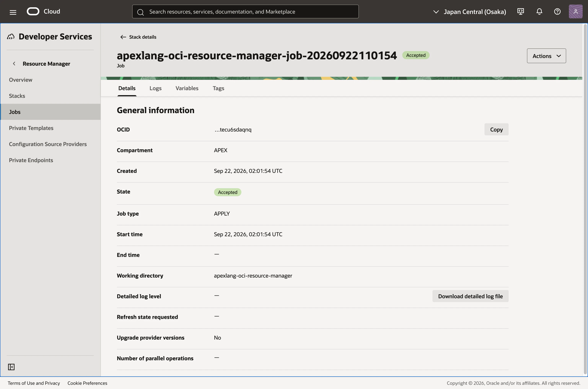
Task: Click the Job type value APPLY
Action: (x=222, y=214)
